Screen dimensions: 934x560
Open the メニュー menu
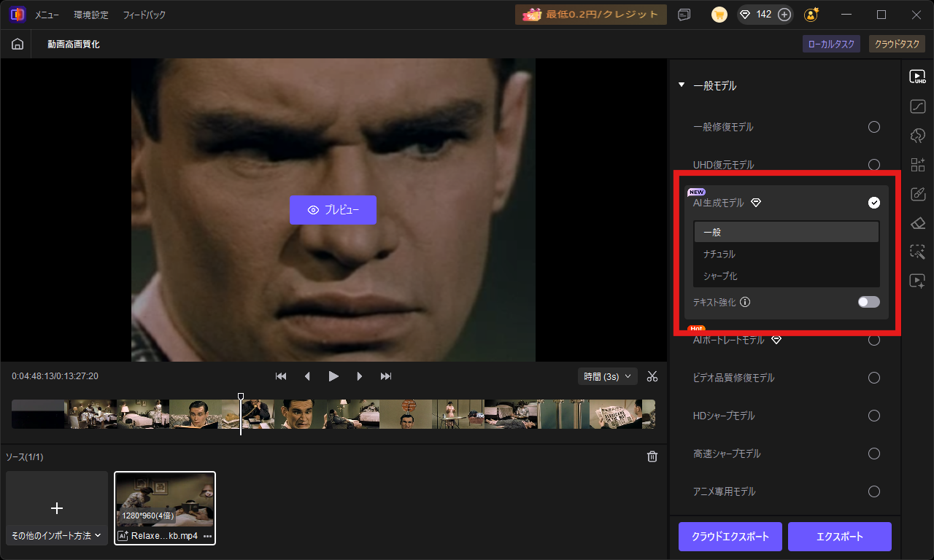(47, 15)
